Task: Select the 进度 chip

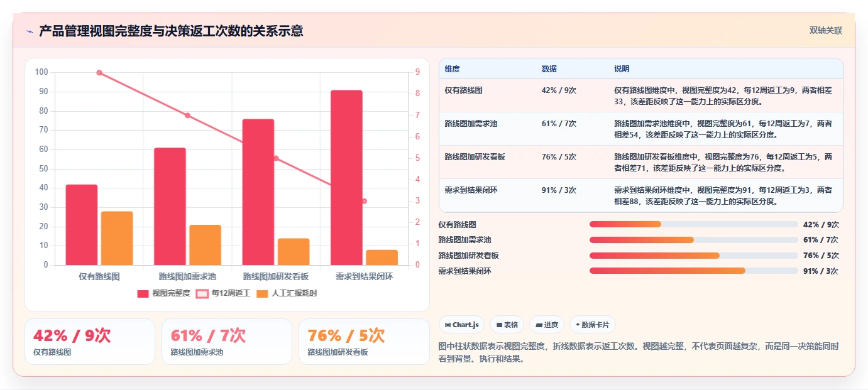Action: (547, 325)
